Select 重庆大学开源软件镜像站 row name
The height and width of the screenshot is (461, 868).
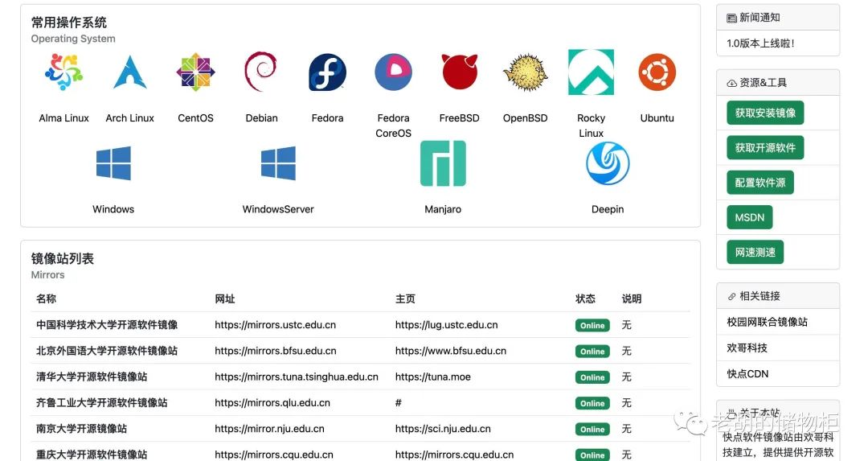pyautogui.click(x=92, y=455)
